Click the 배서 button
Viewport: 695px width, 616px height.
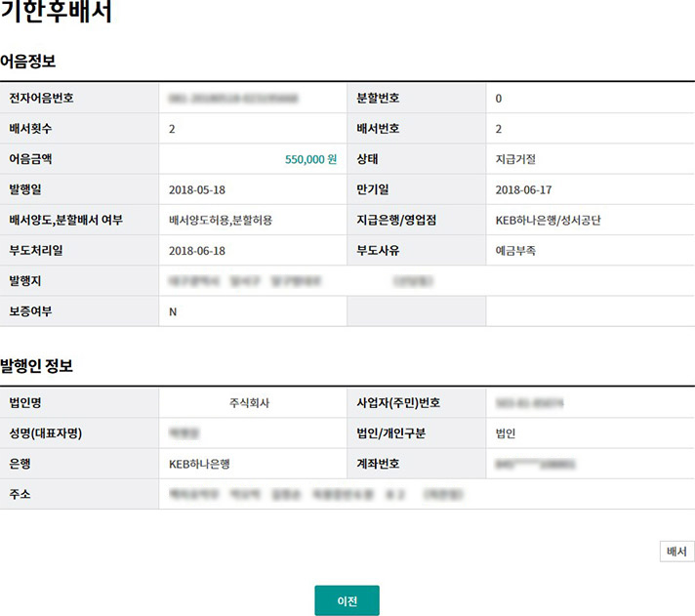coord(676,552)
